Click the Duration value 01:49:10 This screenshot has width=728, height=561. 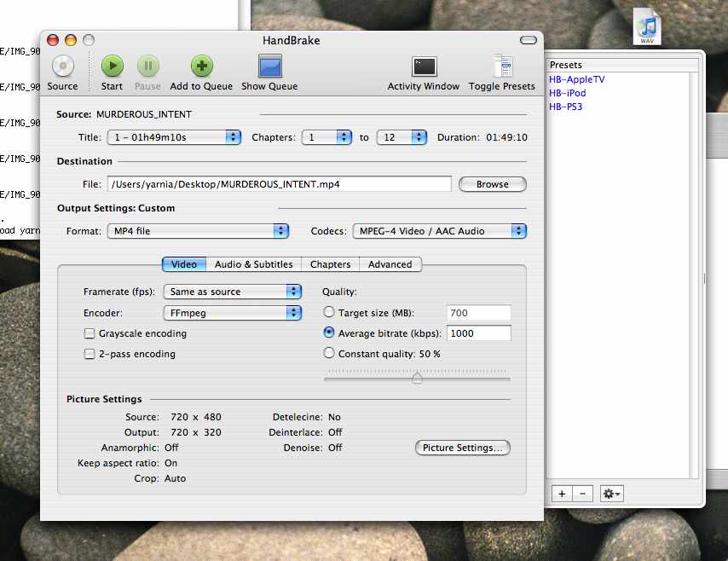pos(507,137)
